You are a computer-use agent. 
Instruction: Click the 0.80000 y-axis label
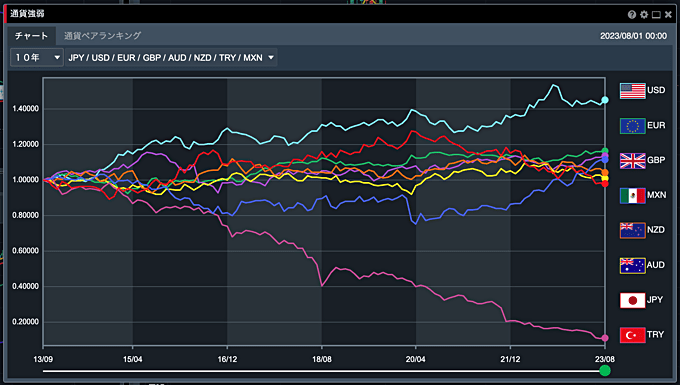tap(26, 215)
